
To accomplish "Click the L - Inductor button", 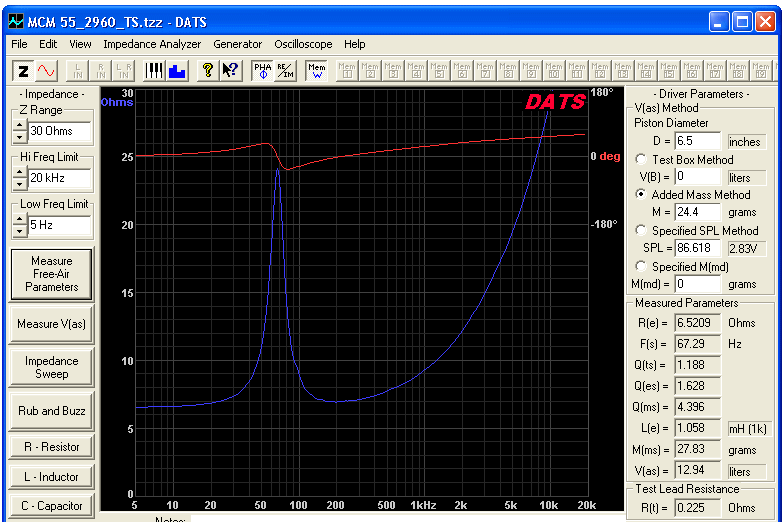I will click(x=52, y=477).
